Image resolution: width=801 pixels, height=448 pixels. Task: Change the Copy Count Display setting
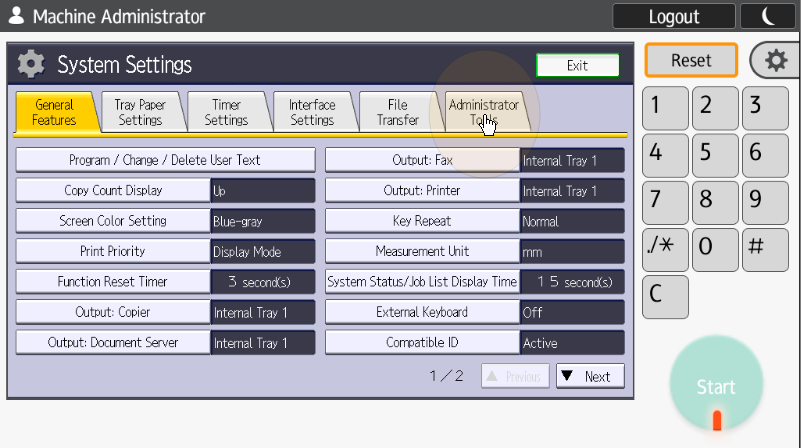coord(113,190)
